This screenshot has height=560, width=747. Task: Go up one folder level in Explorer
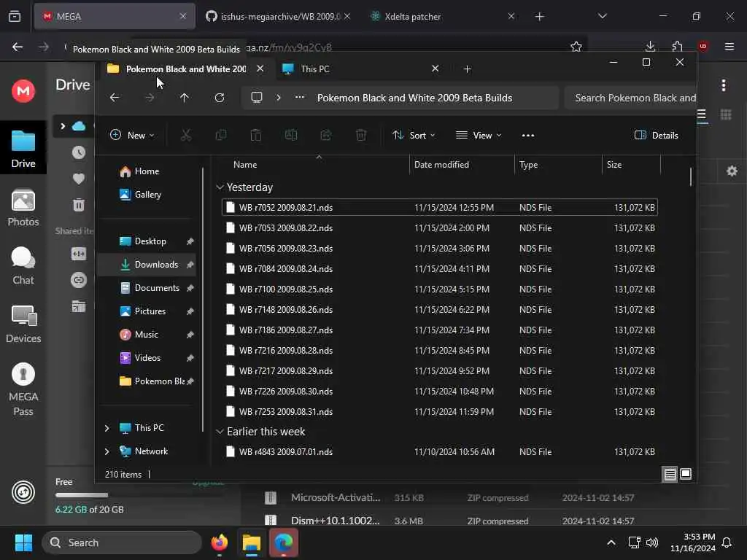click(185, 98)
